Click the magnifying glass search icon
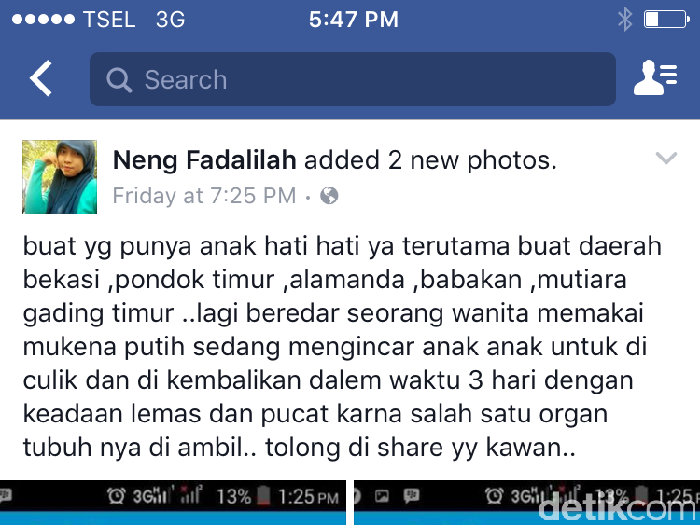This screenshot has width=700, height=525. (119, 80)
